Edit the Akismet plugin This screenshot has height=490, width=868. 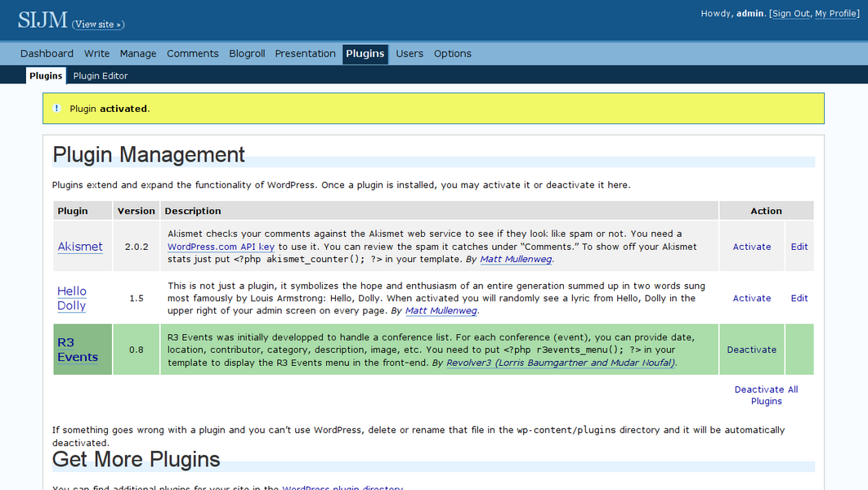799,247
